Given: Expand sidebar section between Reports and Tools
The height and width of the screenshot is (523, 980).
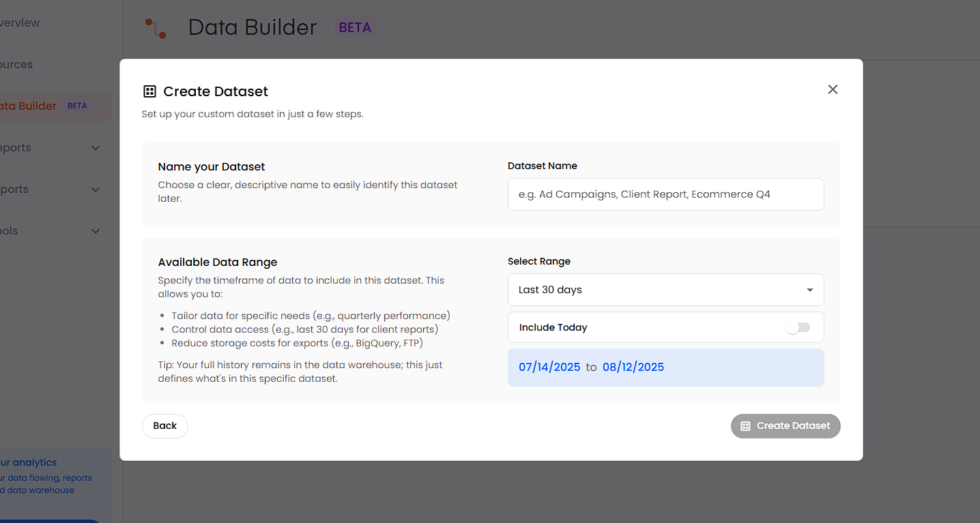Looking at the screenshot, I should [96, 190].
